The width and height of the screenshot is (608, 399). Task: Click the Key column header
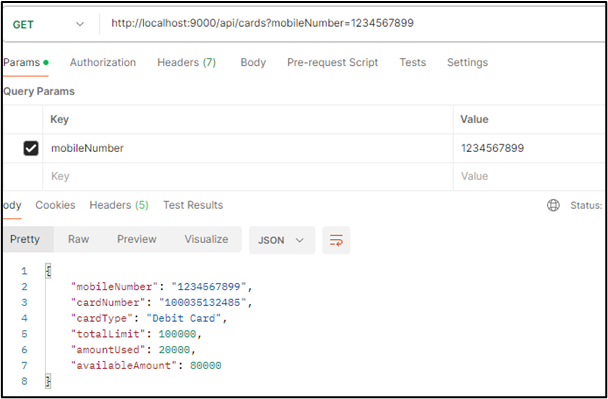[x=60, y=119]
